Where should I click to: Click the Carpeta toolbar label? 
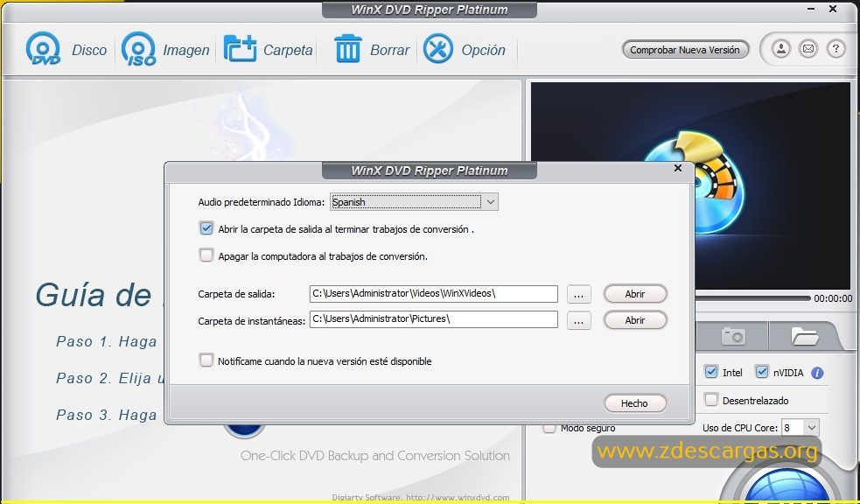(288, 51)
